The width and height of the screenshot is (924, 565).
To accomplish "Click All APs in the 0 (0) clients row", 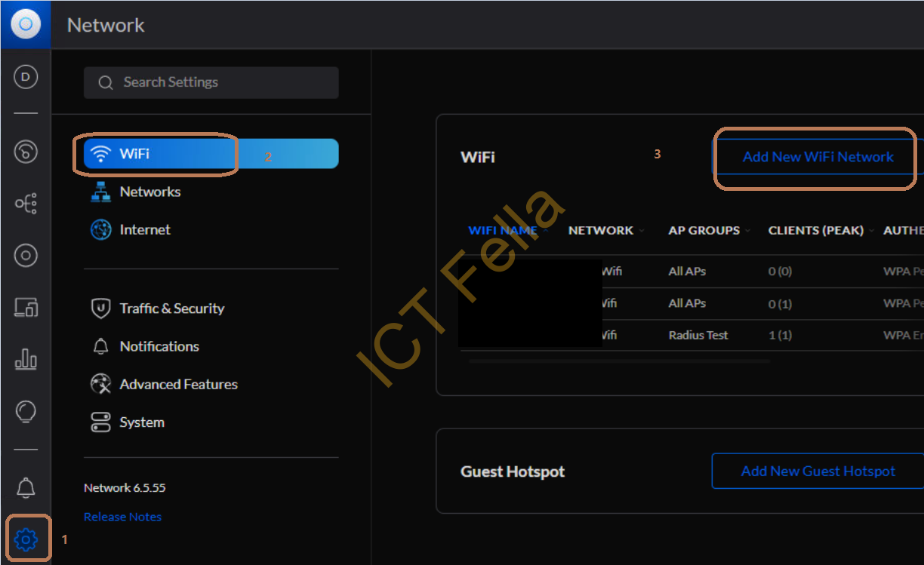I will coord(687,272).
